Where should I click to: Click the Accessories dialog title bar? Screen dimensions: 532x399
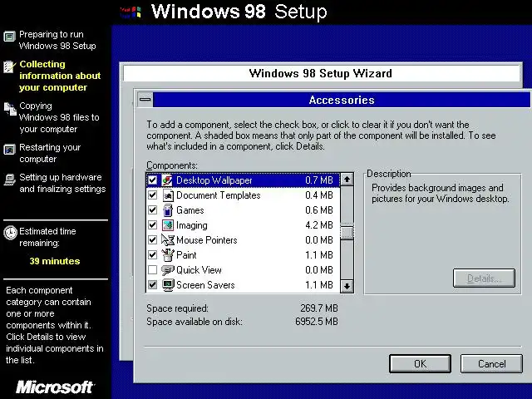point(342,100)
